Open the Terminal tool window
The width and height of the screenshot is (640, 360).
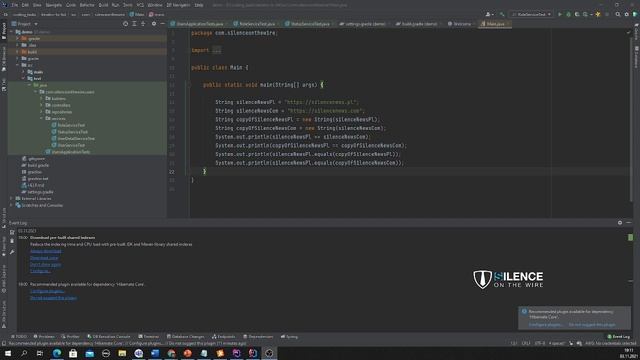click(149, 337)
